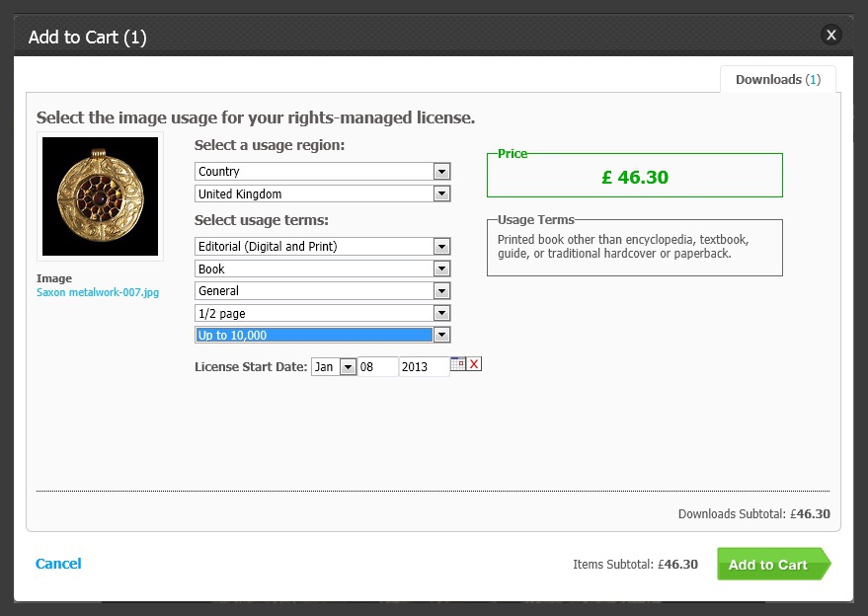Viewport: 868px width, 616px height.
Task: Click the Usage Terms description text
Action: pyautogui.click(x=623, y=247)
